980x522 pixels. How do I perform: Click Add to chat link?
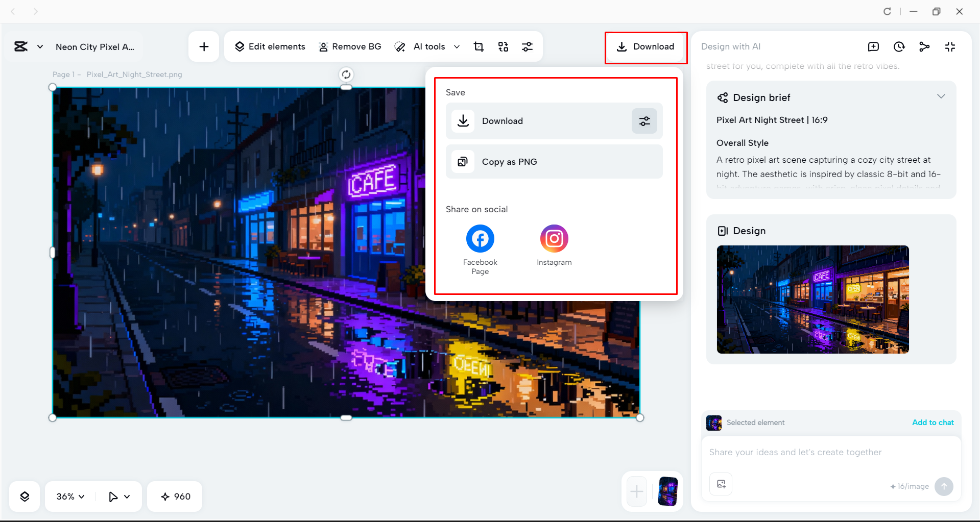[x=933, y=422]
